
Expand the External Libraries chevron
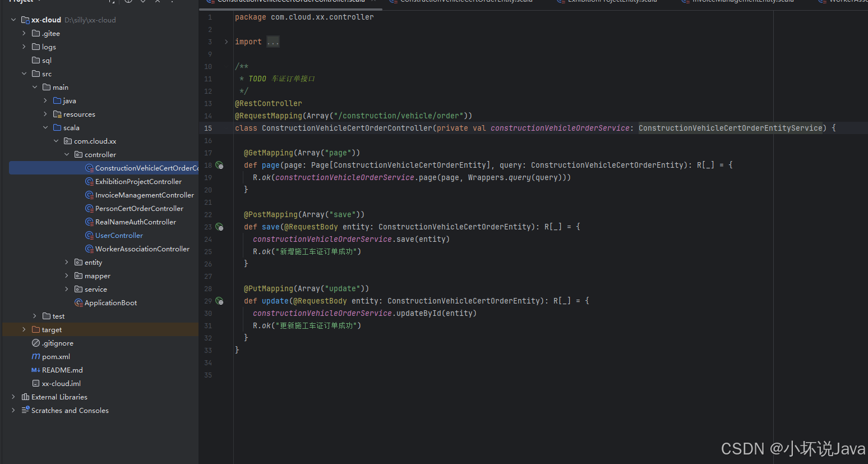13,397
